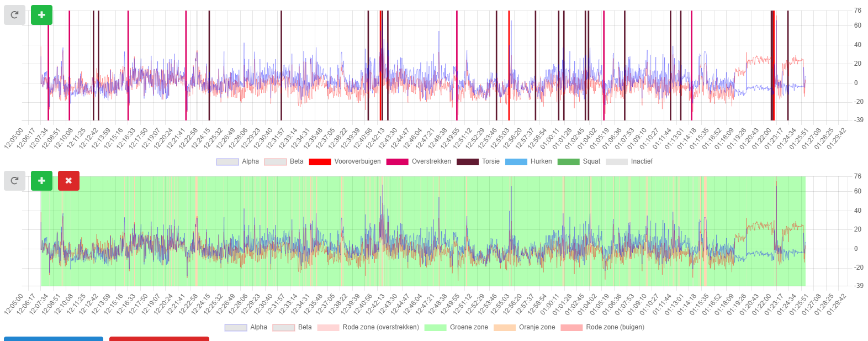Toggle Beta series in top chart legend
The image size is (868, 341).
pos(284,161)
